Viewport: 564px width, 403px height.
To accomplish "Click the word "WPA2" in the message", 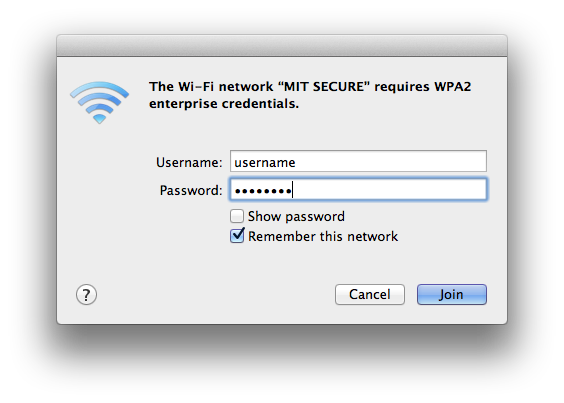I will (452, 87).
